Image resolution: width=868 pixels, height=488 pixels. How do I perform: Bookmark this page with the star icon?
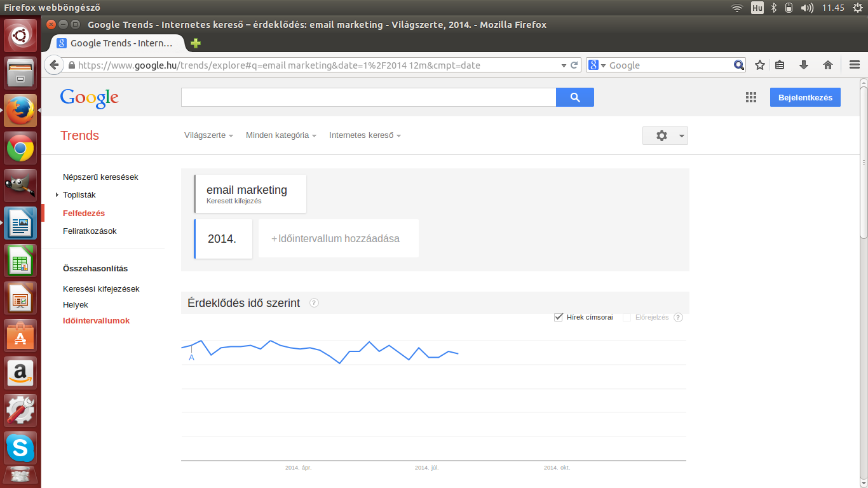pyautogui.click(x=759, y=65)
